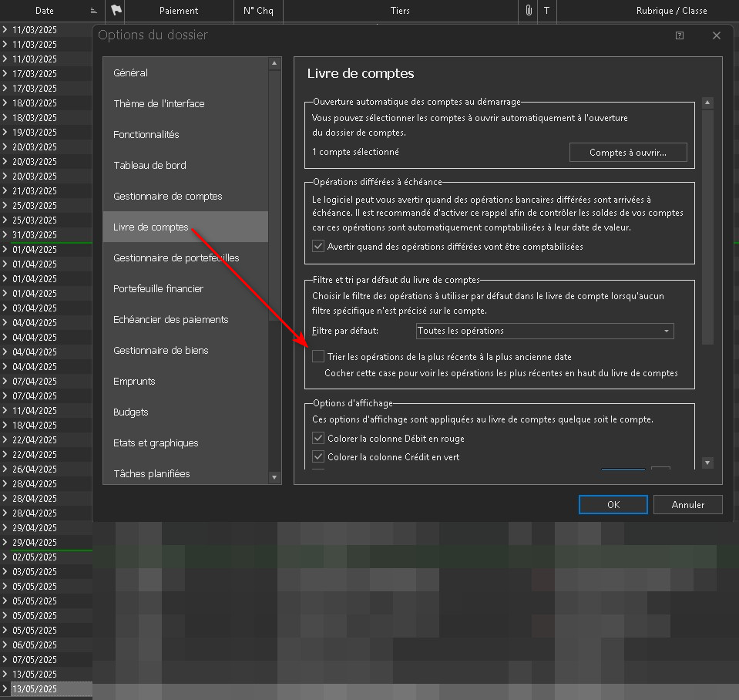Screen dimensions: 739x700
Task: Click the 07/05/2025 date cell
Action: coord(35,659)
